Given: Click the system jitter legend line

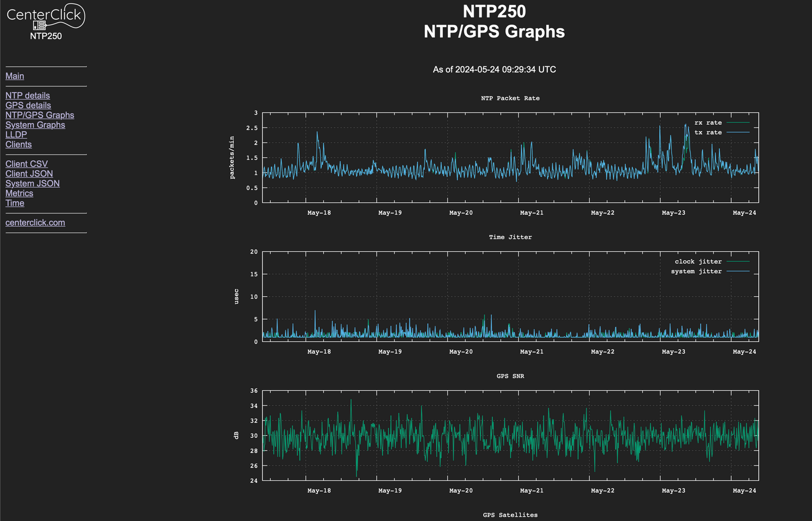Looking at the screenshot, I should pos(738,271).
